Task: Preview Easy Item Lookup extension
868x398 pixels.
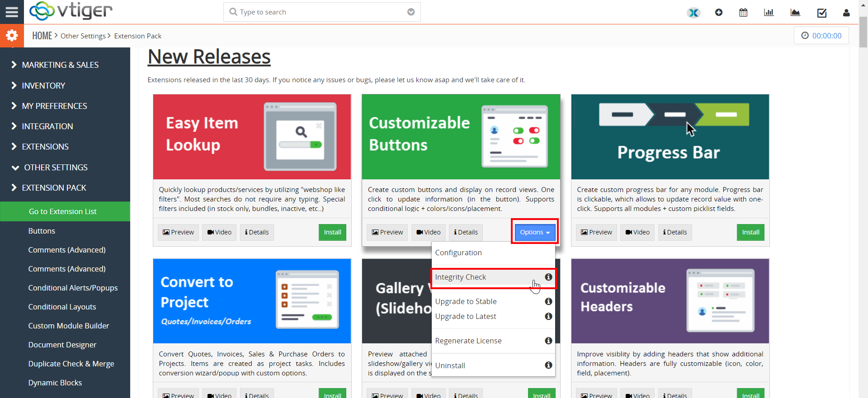Action: [x=178, y=232]
